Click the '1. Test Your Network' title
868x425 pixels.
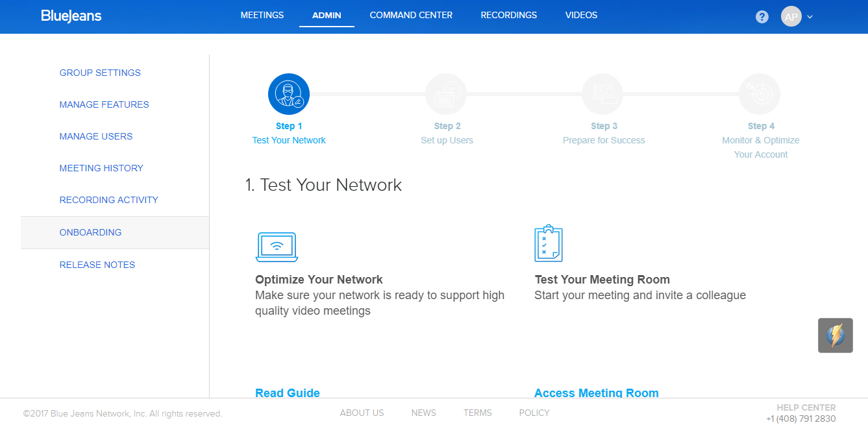(x=324, y=185)
